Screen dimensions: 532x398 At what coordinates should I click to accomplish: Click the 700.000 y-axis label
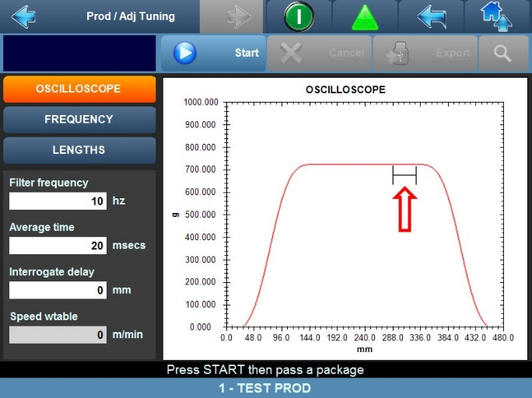(200, 169)
